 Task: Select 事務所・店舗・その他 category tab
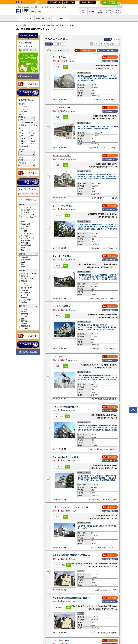43,18
